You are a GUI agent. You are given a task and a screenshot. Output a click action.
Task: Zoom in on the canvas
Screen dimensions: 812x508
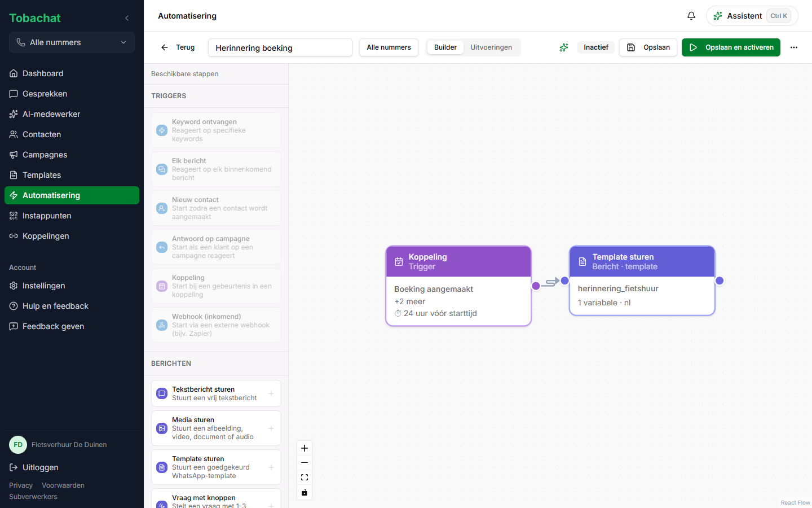click(304, 448)
